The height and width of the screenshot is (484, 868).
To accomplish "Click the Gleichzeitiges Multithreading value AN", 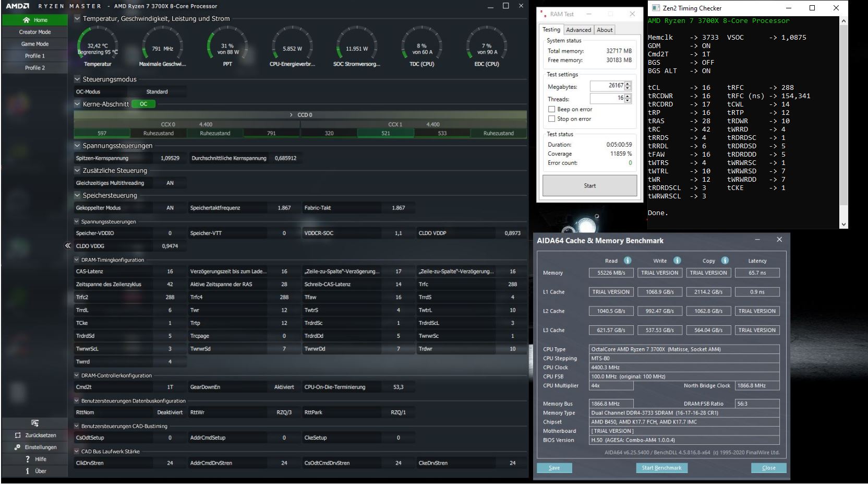I will (170, 183).
